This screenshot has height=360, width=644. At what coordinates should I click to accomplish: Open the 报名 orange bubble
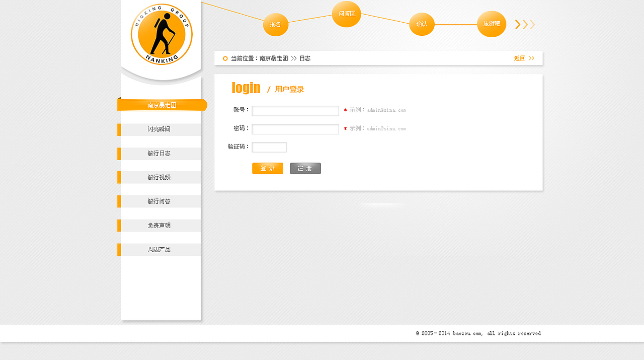[276, 25]
